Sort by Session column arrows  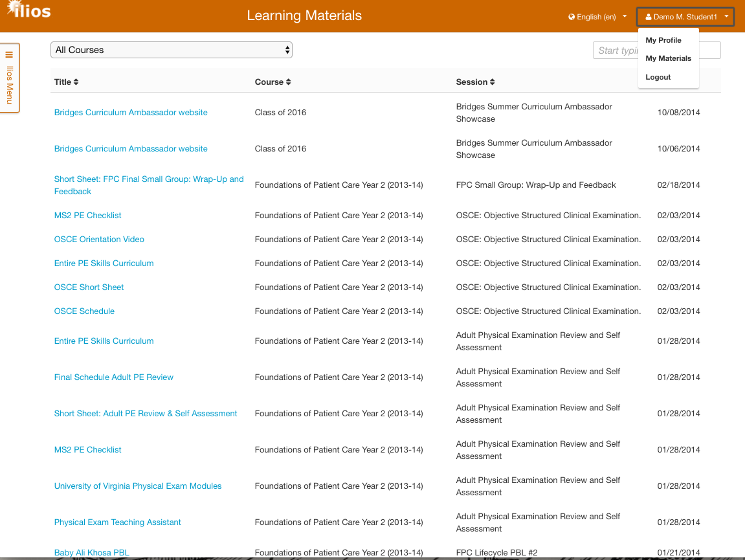tap(493, 82)
